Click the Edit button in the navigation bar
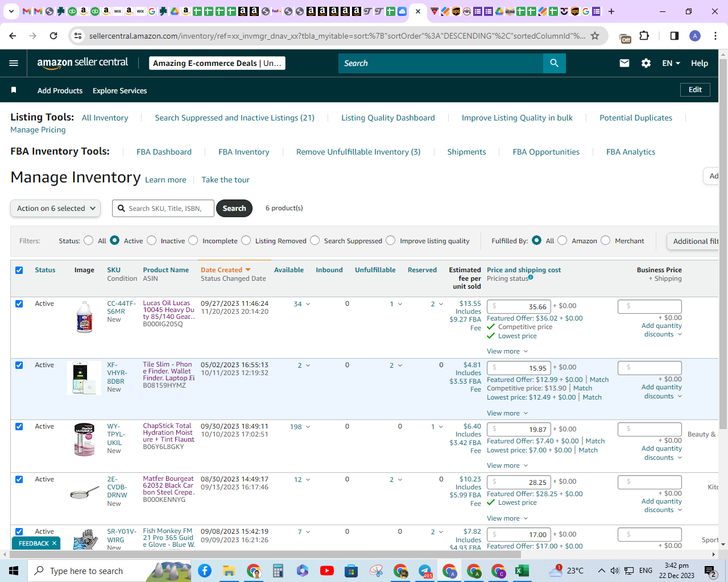The width and height of the screenshot is (728, 582). tap(695, 90)
